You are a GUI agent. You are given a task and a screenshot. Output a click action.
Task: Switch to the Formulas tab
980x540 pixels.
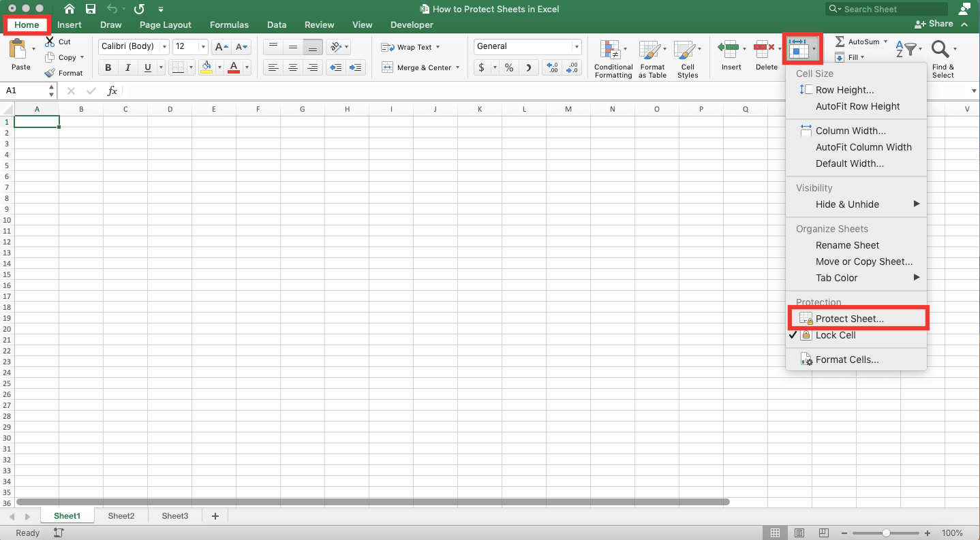pyautogui.click(x=229, y=25)
